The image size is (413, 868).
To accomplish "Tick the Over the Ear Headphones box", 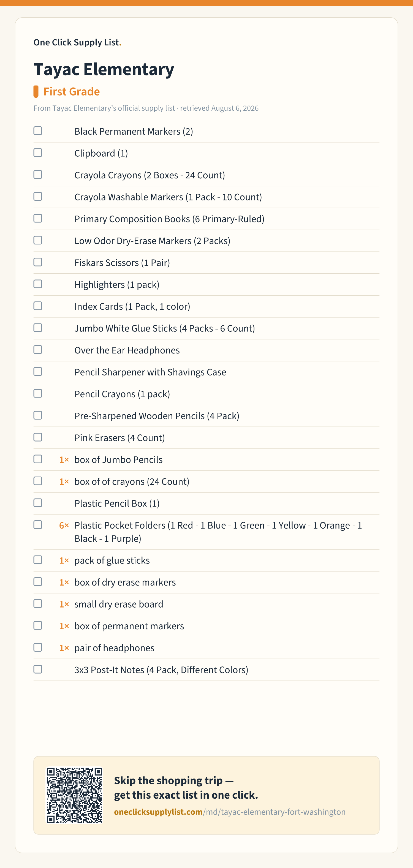I will [38, 350].
